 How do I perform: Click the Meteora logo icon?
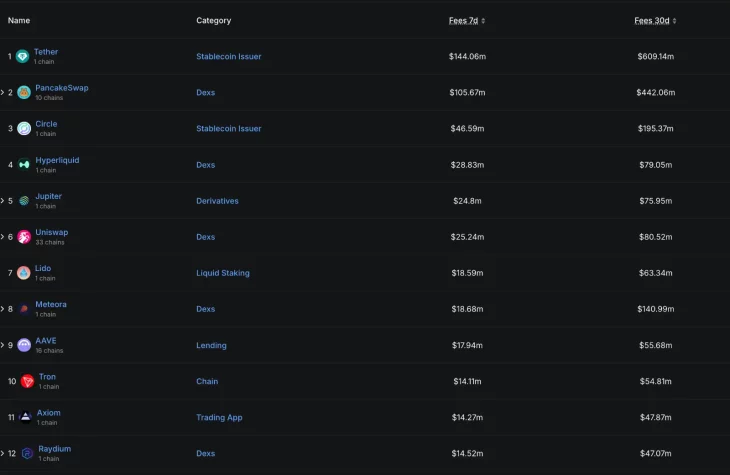pos(24,309)
